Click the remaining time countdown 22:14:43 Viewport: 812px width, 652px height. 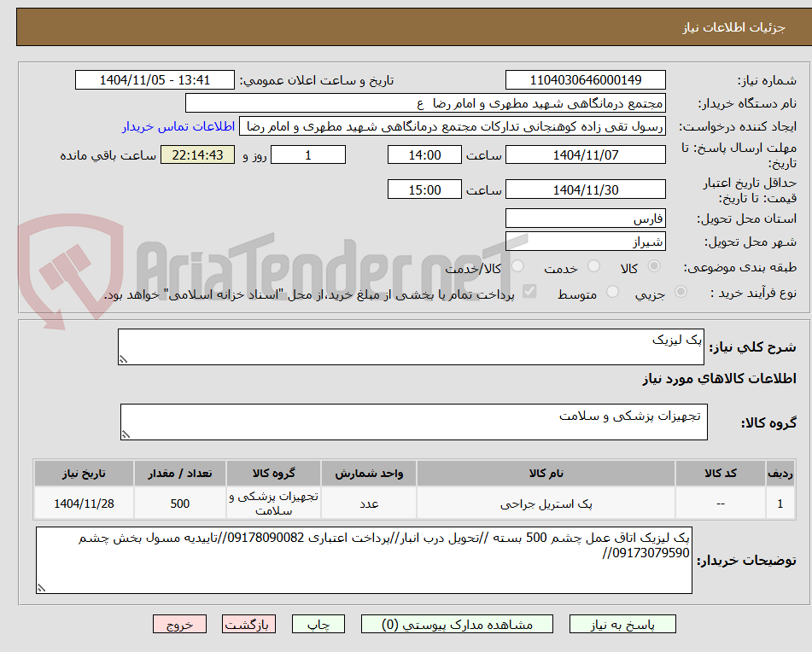198,154
